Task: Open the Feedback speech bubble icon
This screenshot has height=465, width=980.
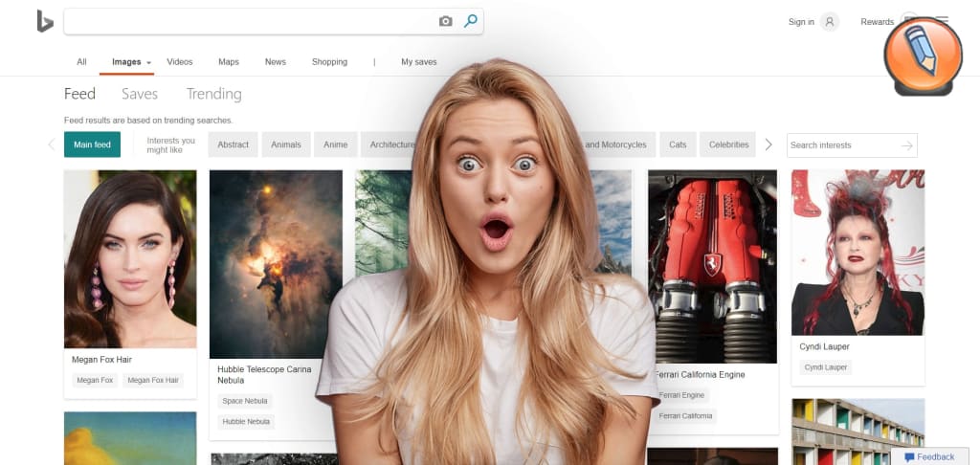Action: [909, 457]
